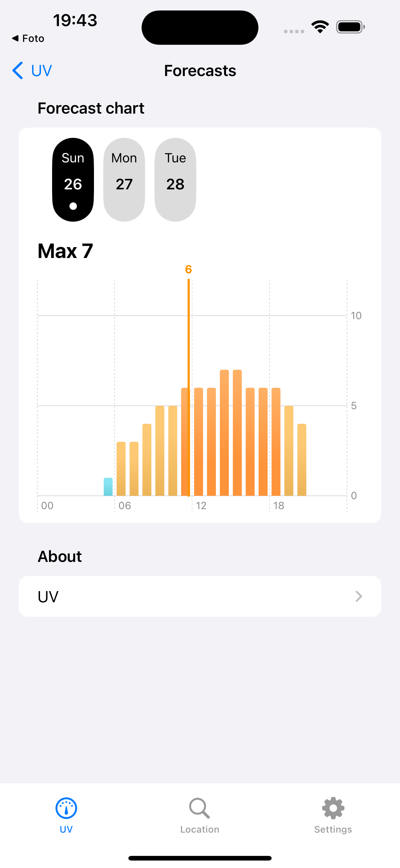The width and height of the screenshot is (400, 868).
Task: Select the Mon 27 forecast day
Action: 124,179
